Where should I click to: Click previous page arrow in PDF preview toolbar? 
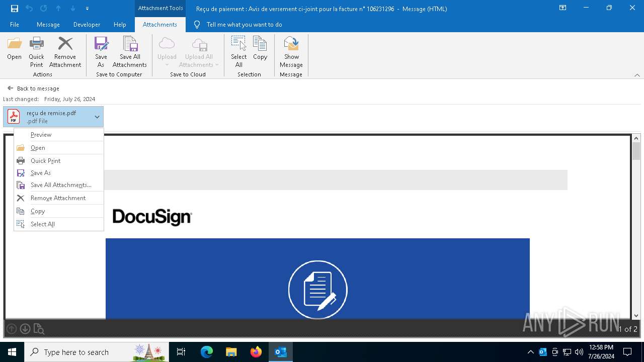tap(11, 329)
